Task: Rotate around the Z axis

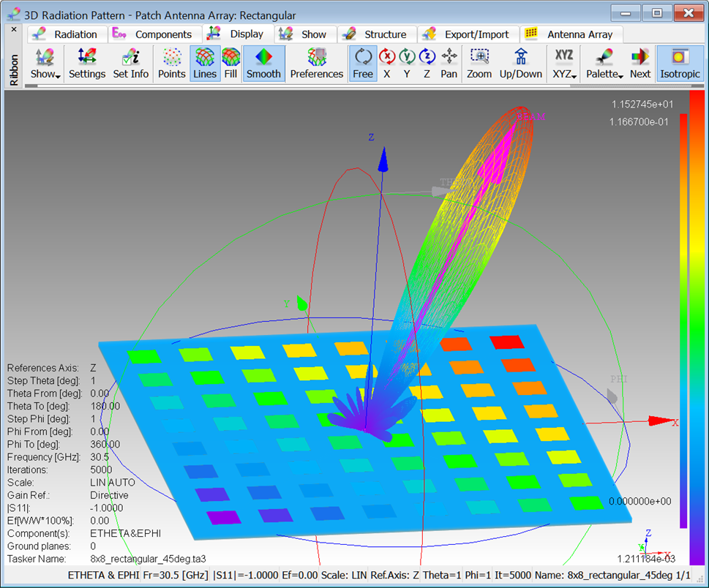Action: point(427,64)
